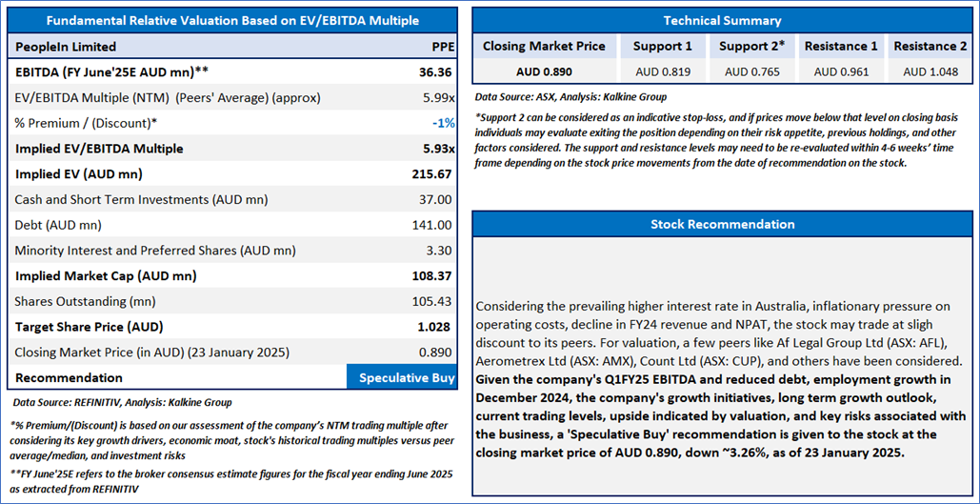Click the blue 'Speculative Buy' cell
Screen dimensions: 980x504
pos(402,377)
